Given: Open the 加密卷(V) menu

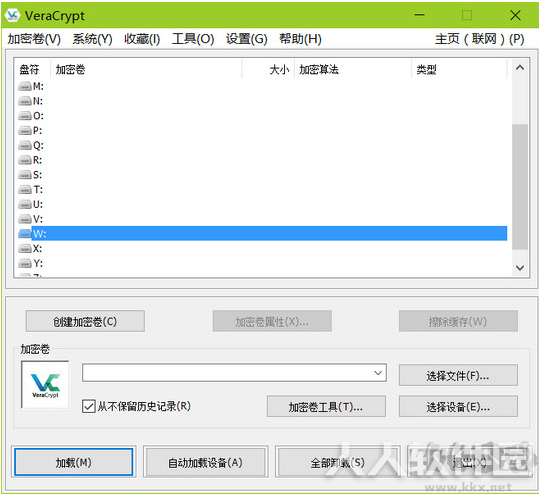Looking at the screenshot, I should (x=34, y=39).
